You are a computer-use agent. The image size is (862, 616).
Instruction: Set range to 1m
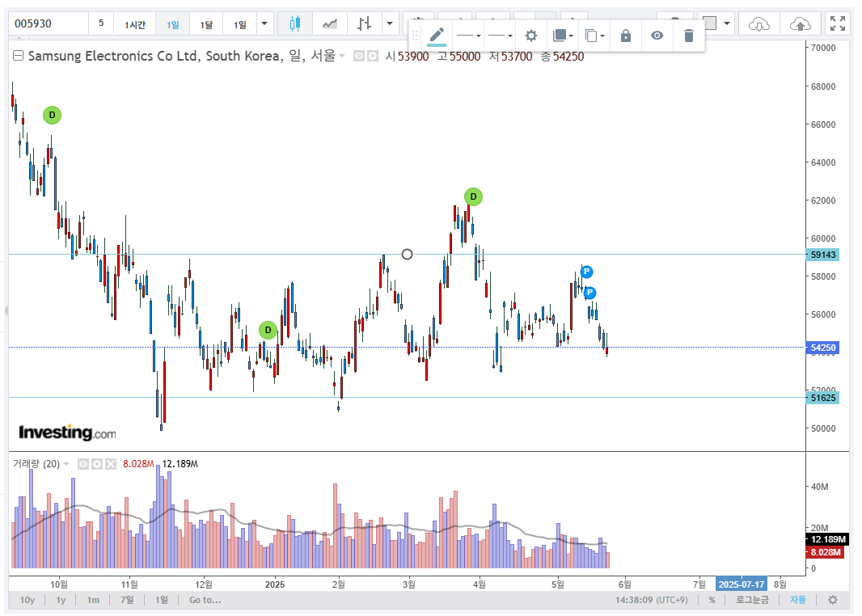click(93, 600)
